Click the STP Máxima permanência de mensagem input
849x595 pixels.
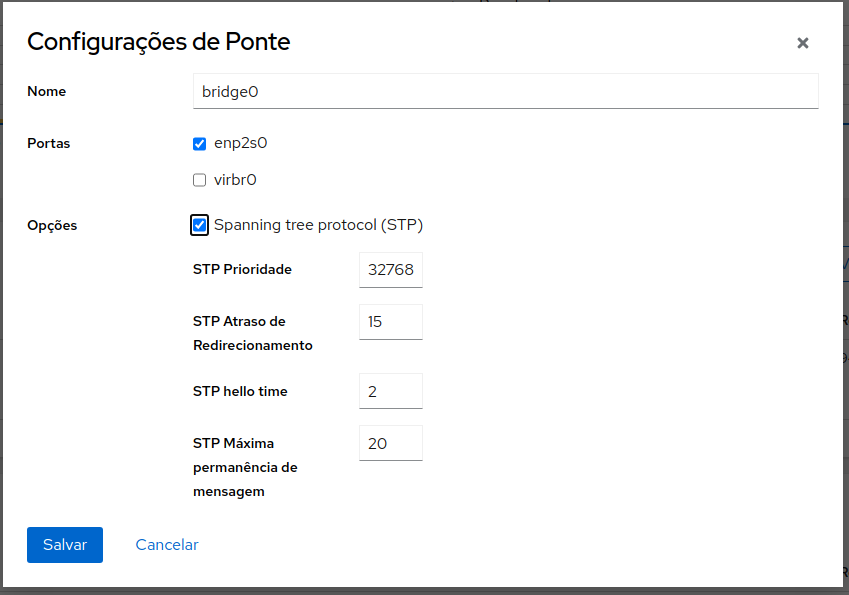point(390,443)
